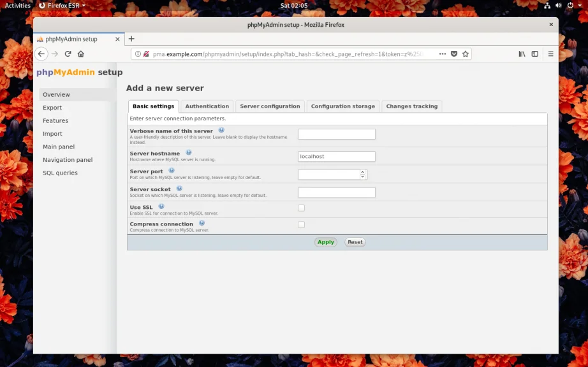The height and width of the screenshot is (367, 588).
Task: Enable the Use SSL checkbox
Action: (x=301, y=208)
